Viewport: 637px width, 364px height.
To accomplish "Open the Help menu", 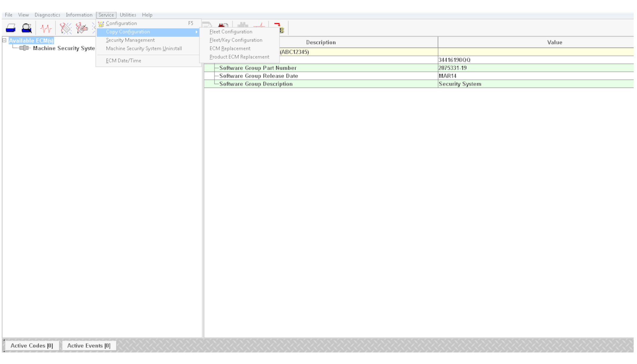I will coord(147,15).
